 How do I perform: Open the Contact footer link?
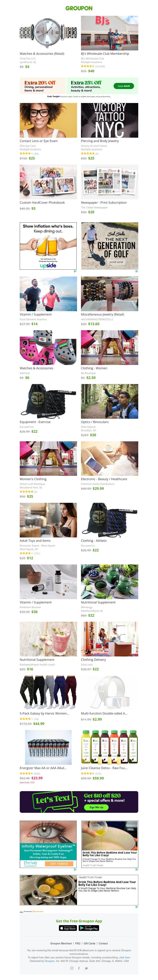pyautogui.click(x=103, y=943)
